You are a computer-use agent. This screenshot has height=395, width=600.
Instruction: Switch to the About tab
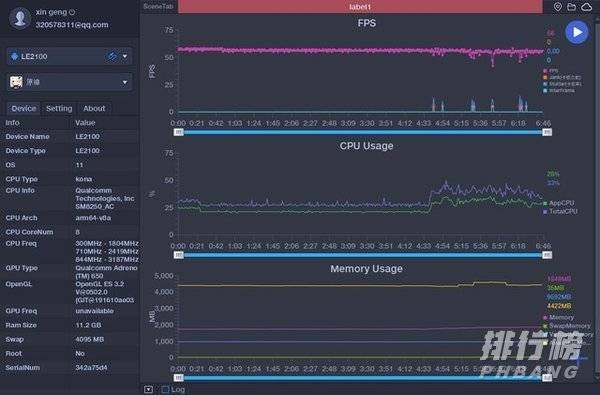94,108
